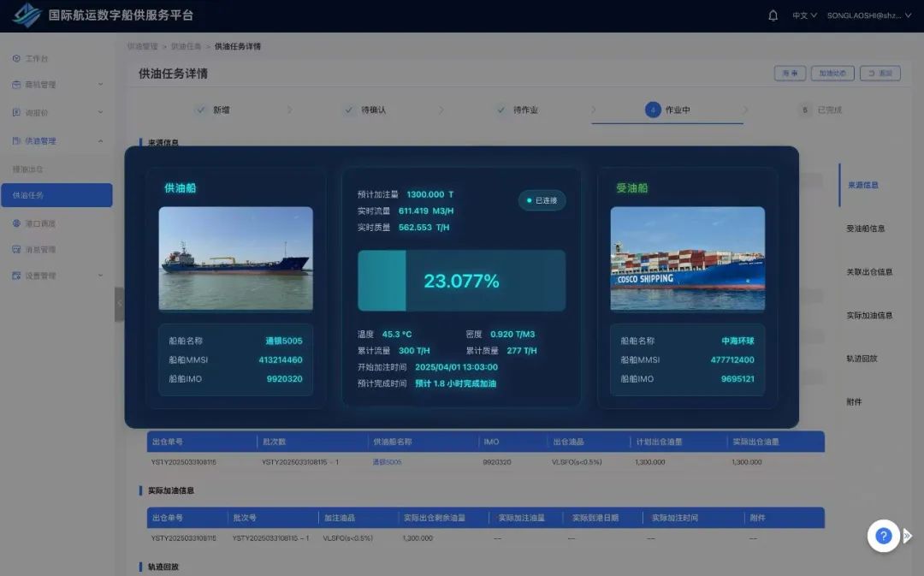The image size is (924, 576).
Task: Click the 设置管理 sidebar icon
Action: (16, 276)
